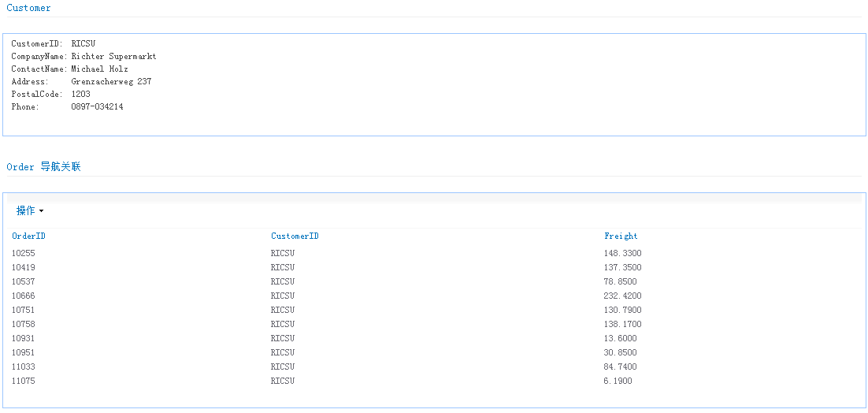Click phone number 0897-034214
Screen dimensions: 868x413
[98, 107]
